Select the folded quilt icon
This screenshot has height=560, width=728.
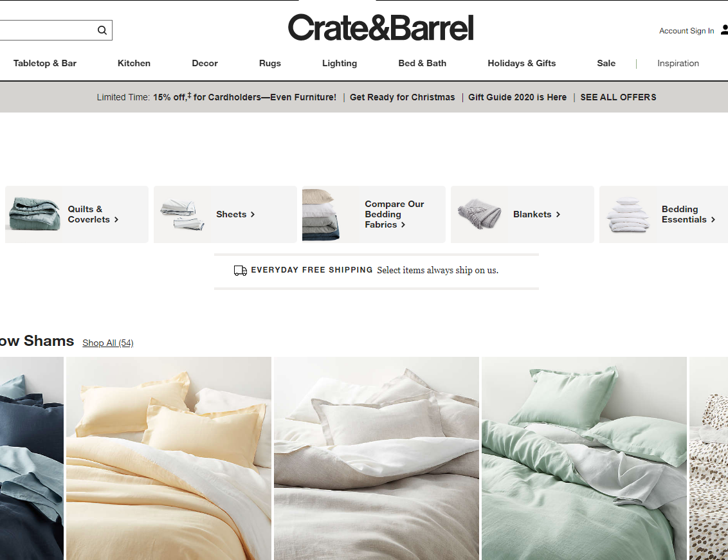35,214
